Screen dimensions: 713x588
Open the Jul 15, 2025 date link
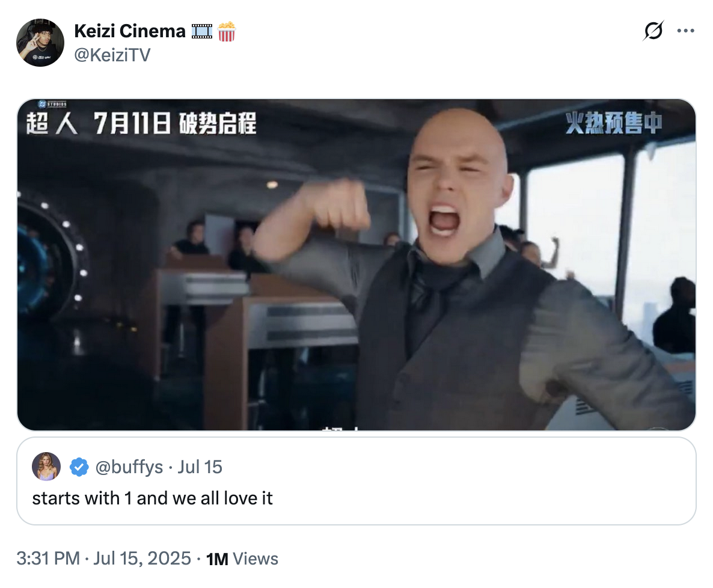(142, 559)
